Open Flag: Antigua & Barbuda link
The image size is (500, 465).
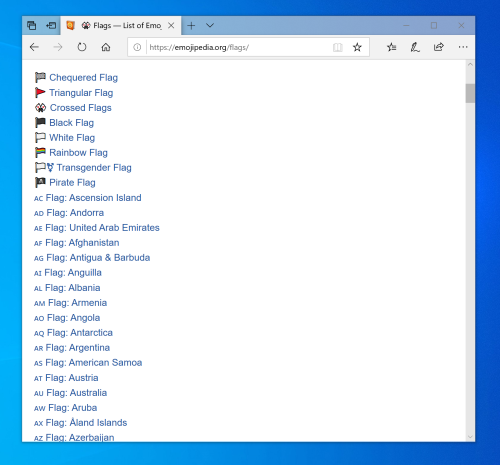tap(98, 258)
